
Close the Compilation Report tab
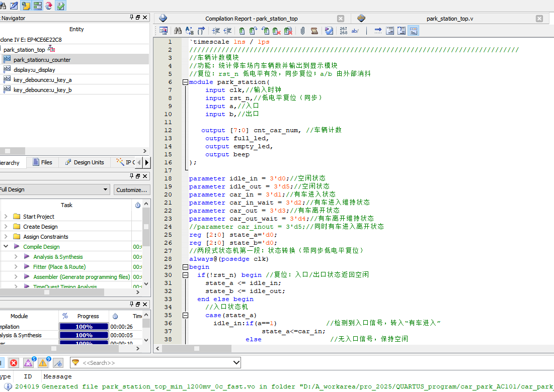point(341,19)
